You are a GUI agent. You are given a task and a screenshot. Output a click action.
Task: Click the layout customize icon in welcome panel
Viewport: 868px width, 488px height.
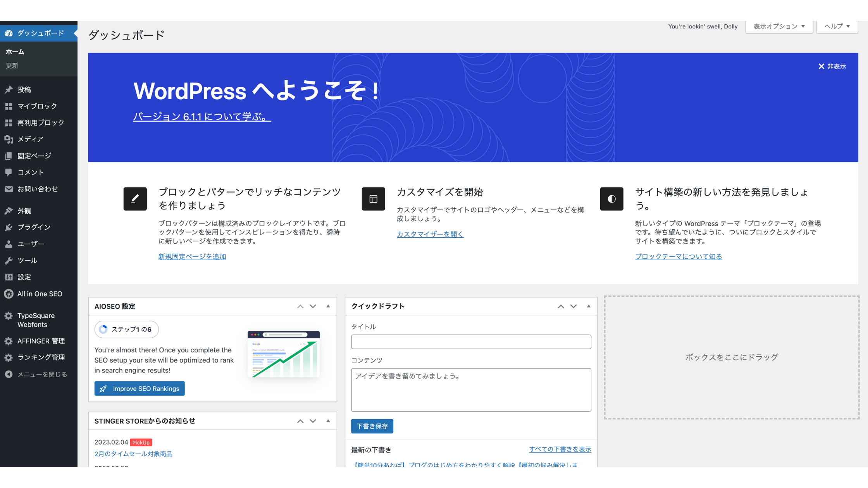(x=373, y=199)
